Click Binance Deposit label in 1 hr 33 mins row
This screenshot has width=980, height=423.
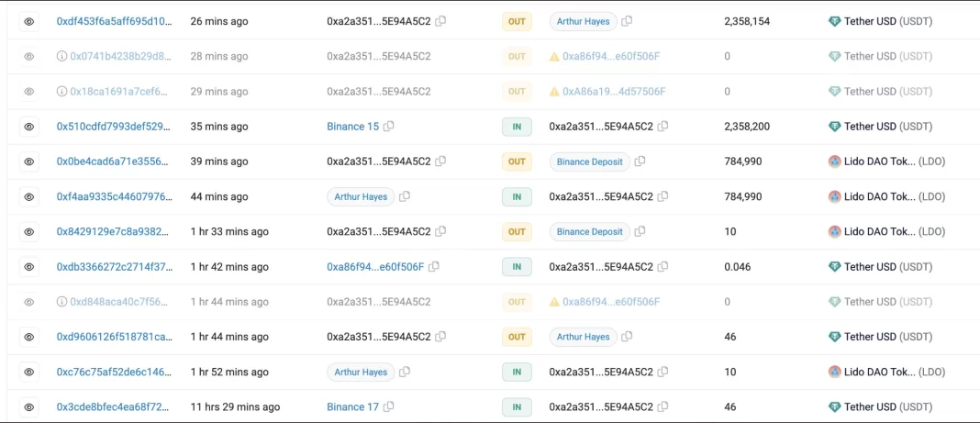pos(589,232)
